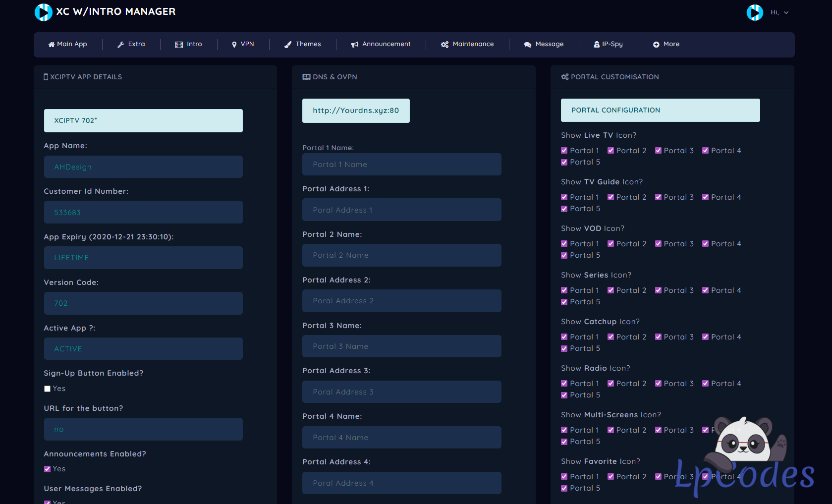Click the paintbrush icon for Themes

[x=288, y=45]
